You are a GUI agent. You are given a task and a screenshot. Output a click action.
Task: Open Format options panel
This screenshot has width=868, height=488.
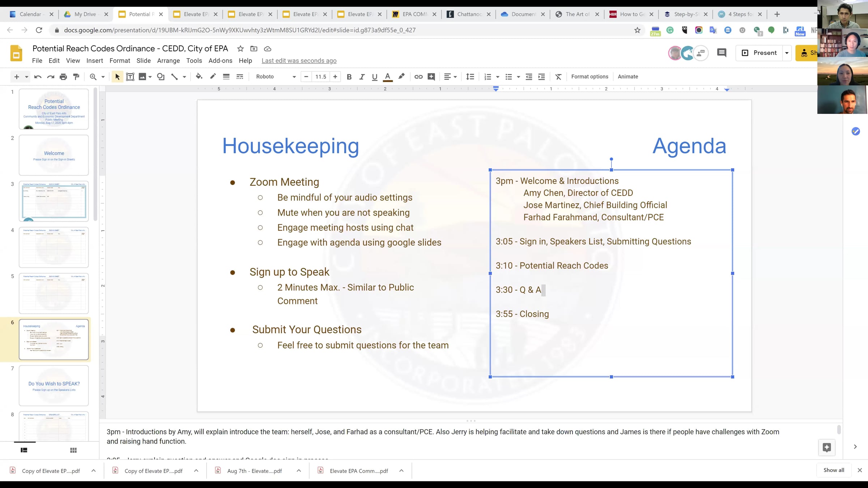pos(590,77)
